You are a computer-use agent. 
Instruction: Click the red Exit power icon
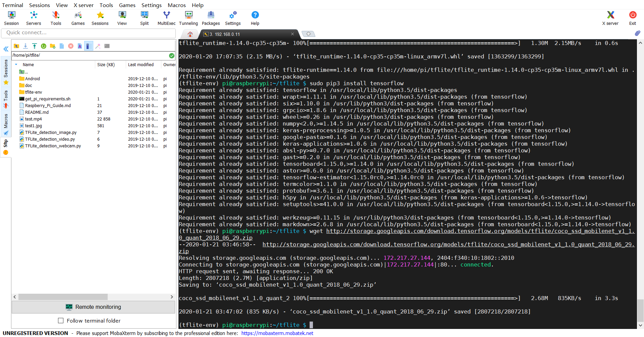point(633,18)
